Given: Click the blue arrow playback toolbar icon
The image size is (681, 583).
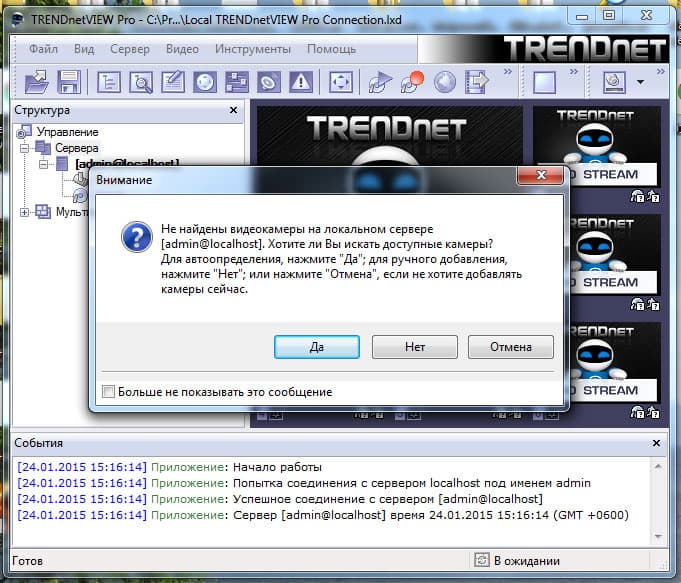Looking at the screenshot, I should [x=380, y=82].
